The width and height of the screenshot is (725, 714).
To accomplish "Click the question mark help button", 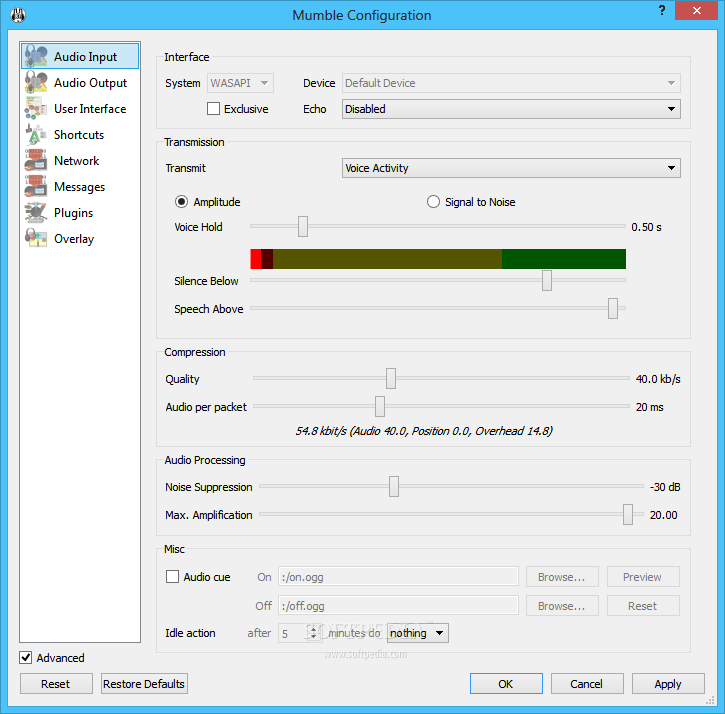I will coord(662,10).
